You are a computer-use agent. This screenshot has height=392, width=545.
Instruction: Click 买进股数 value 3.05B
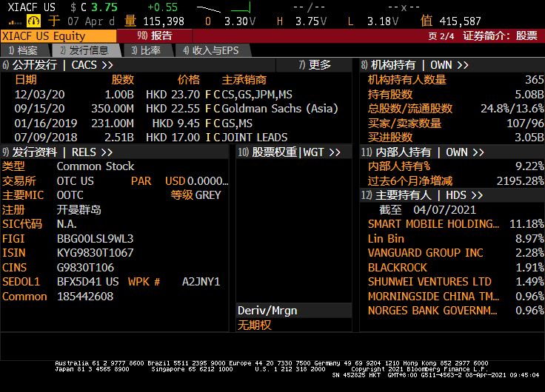click(529, 138)
